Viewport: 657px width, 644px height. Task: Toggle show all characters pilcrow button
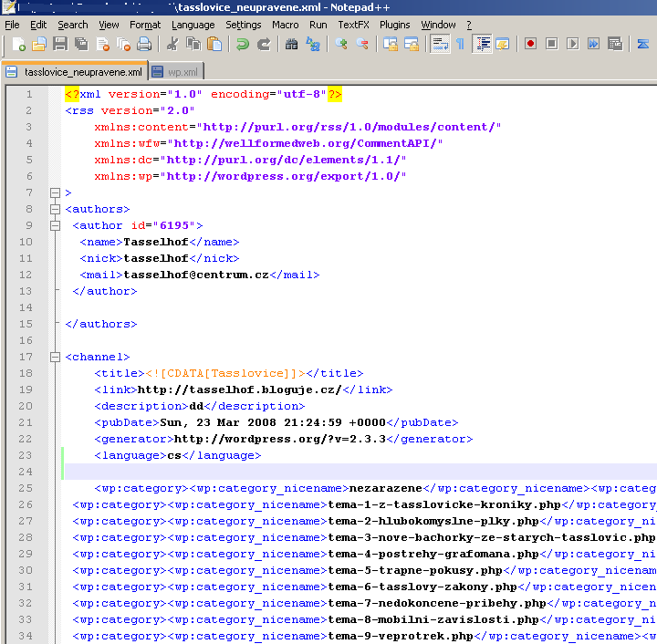coord(461,44)
